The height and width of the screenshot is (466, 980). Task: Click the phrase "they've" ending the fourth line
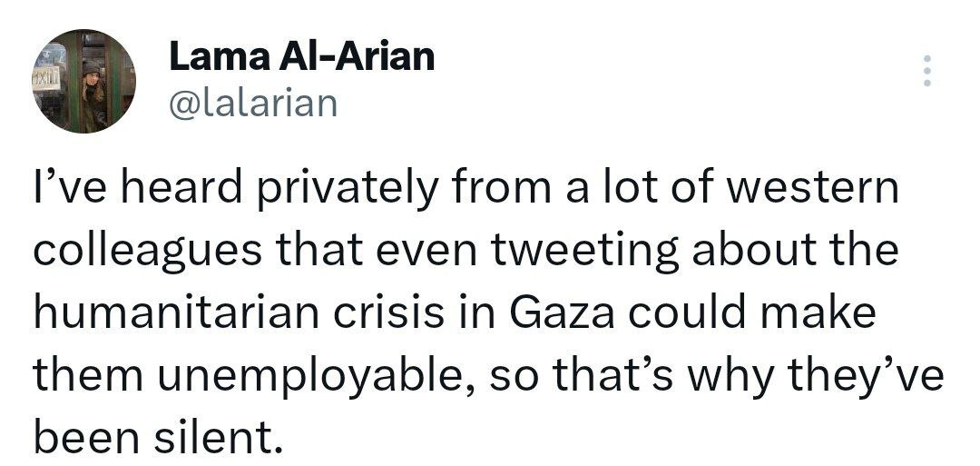pyautogui.click(x=866, y=377)
